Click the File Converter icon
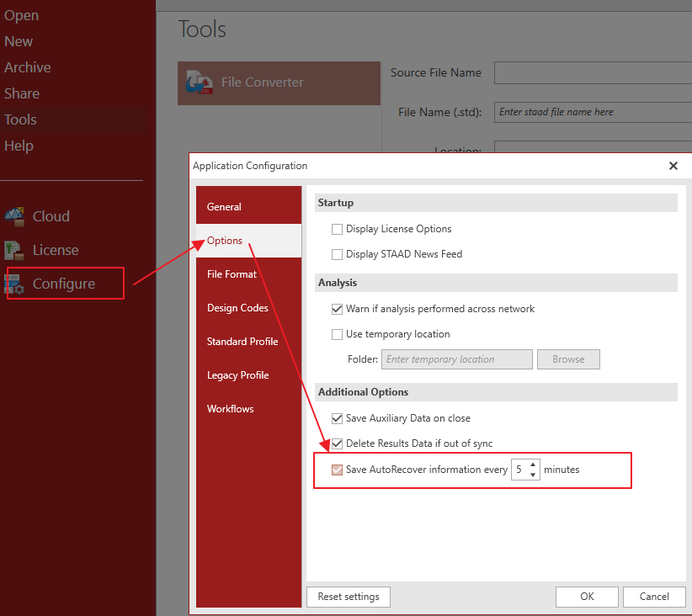The height and width of the screenshot is (616, 692). [x=200, y=82]
